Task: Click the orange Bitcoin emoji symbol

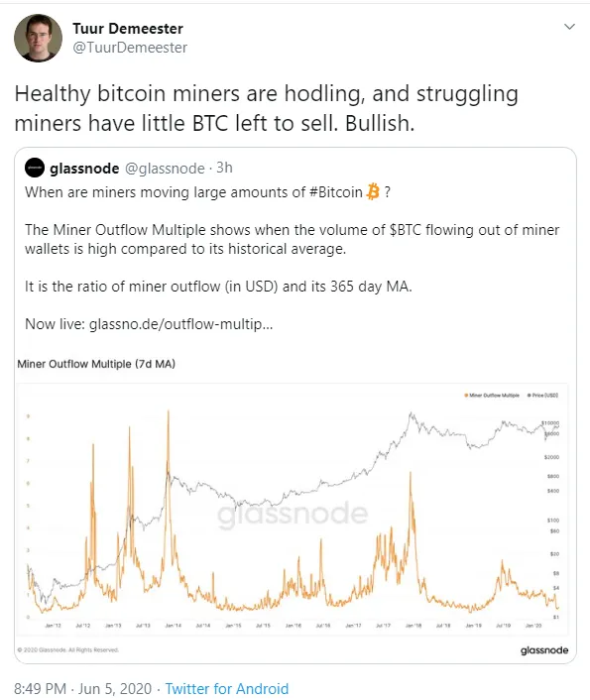Action: pyautogui.click(x=373, y=192)
